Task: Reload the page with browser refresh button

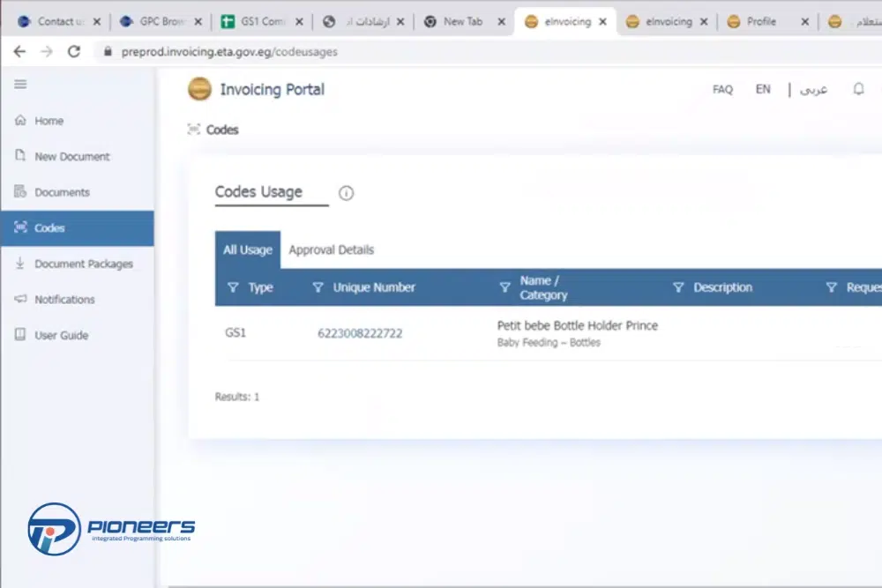Action: point(74,52)
